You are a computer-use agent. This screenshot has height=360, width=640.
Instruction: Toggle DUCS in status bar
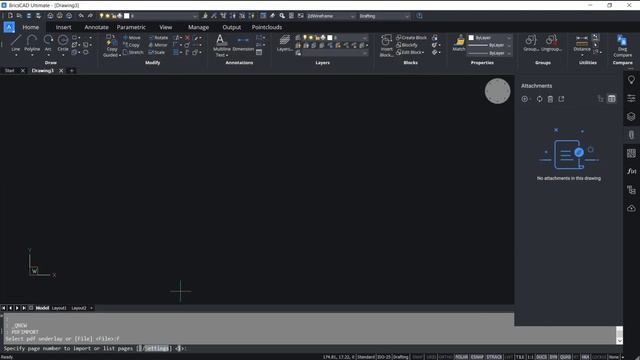541,357
